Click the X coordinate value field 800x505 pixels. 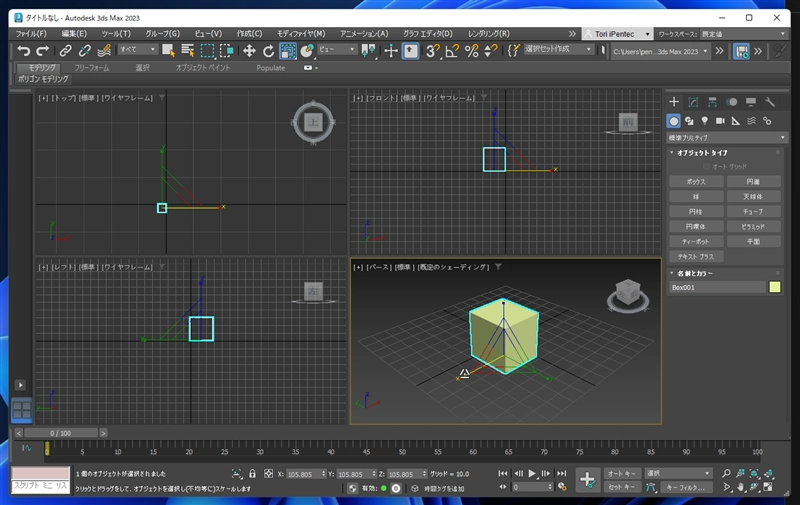tap(304, 474)
